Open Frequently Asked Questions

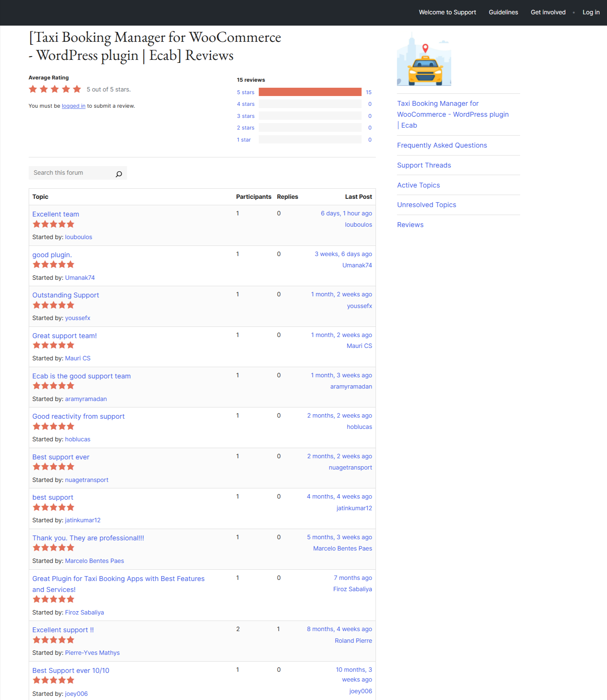point(442,145)
